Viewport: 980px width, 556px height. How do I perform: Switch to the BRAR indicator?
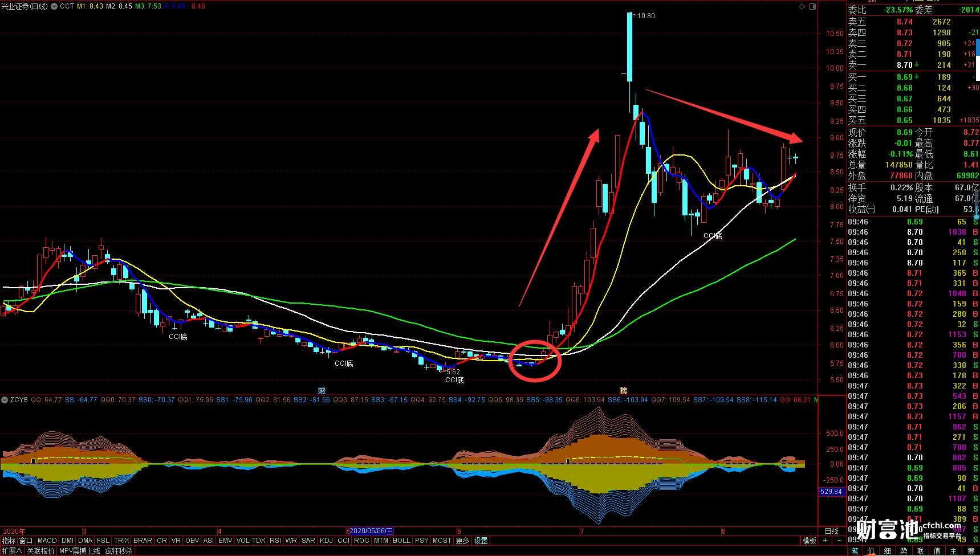[143, 541]
